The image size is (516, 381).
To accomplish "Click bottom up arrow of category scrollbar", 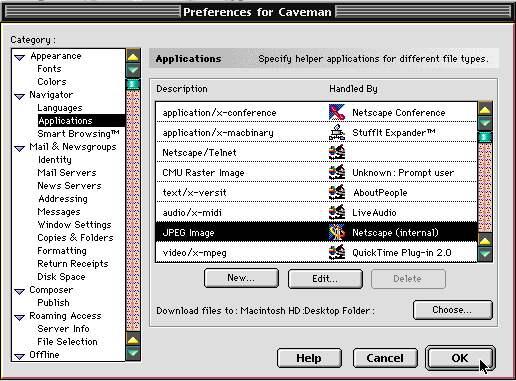I will click(133, 339).
